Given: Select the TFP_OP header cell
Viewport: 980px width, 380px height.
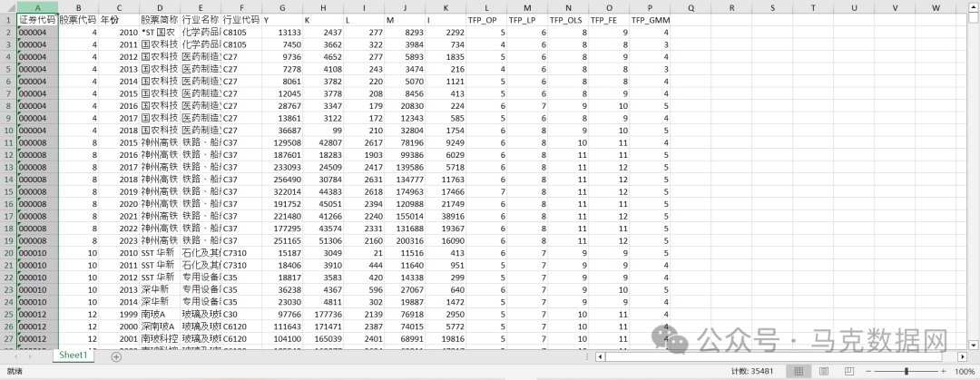Looking at the screenshot, I should click(x=487, y=20).
